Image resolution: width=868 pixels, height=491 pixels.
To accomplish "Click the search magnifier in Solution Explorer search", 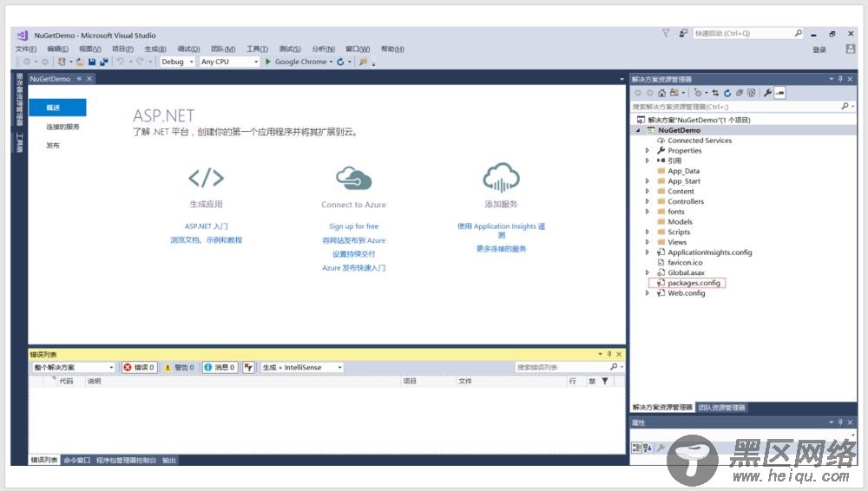I will 845,107.
